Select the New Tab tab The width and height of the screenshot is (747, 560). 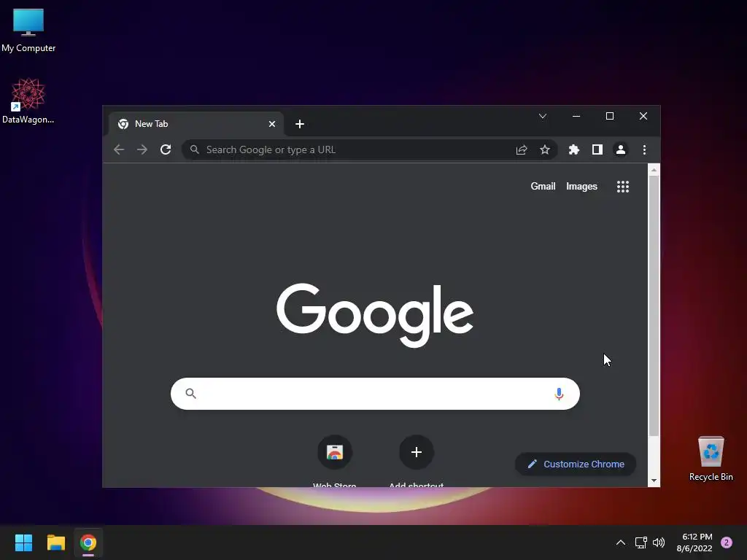click(196, 124)
